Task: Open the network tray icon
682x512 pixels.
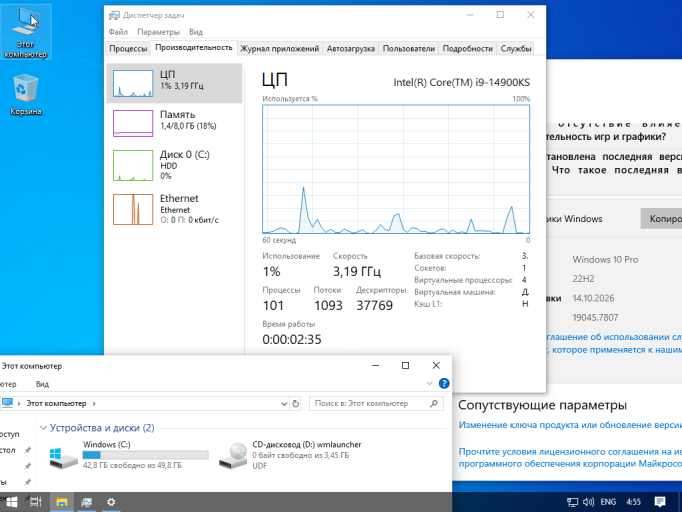Action: click(x=572, y=502)
